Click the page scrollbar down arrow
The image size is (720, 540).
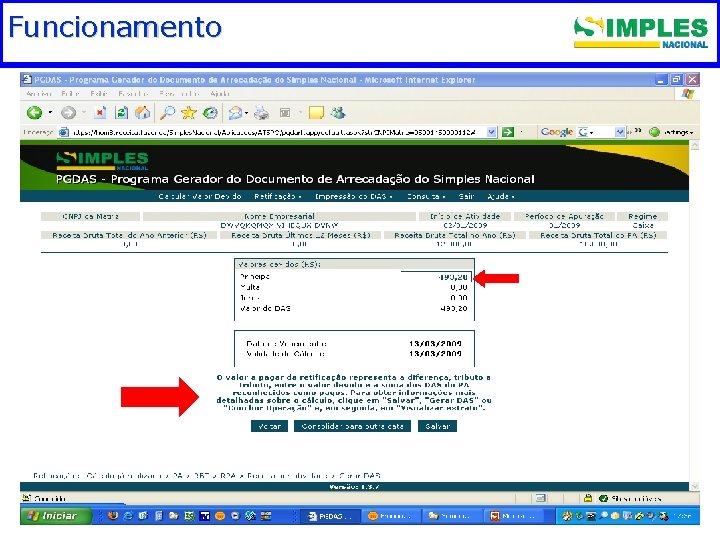point(694,486)
